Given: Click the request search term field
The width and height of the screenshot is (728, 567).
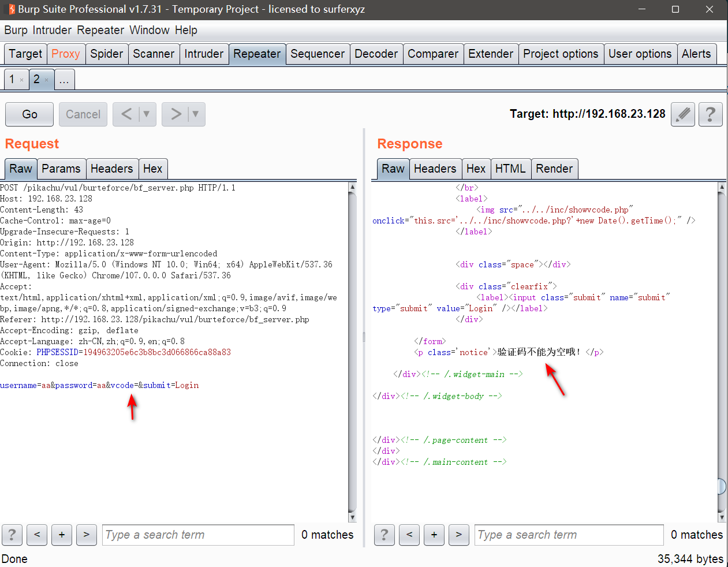Looking at the screenshot, I should pyautogui.click(x=198, y=535).
